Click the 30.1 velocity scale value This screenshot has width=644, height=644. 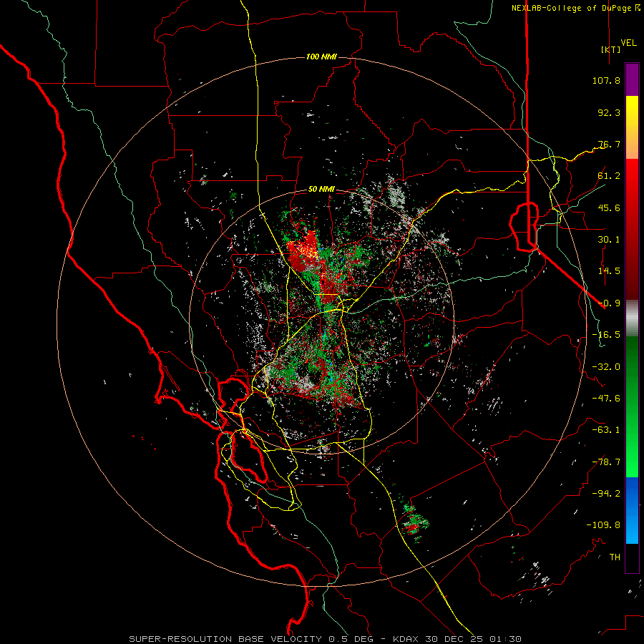point(609,240)
